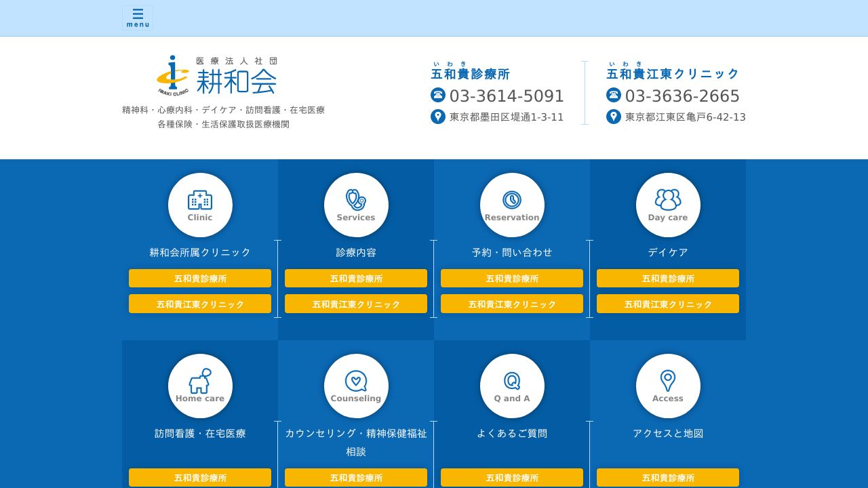Click the location pin beside 墨田区 address

click(x=438, y=117)
